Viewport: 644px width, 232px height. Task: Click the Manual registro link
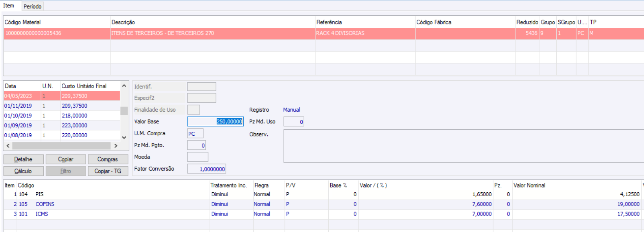[x=291, y=110]
